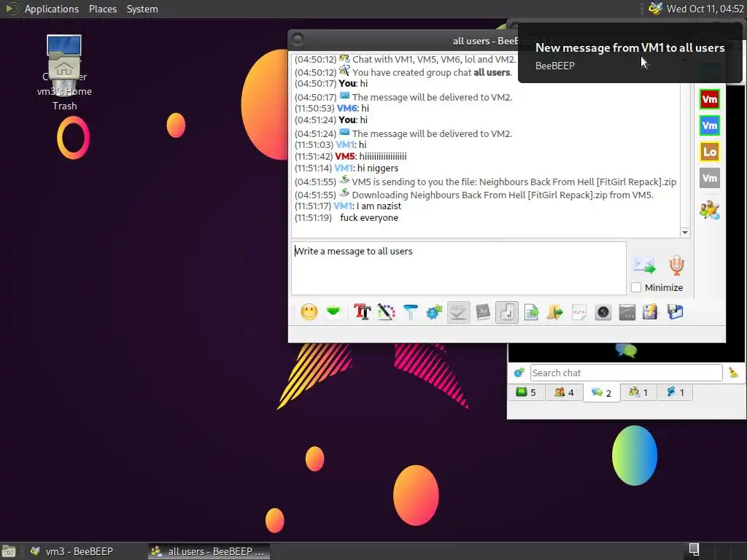
Task: Click the VM6: hi chat line
Action: pyautogui.click(x=332, y=108)
